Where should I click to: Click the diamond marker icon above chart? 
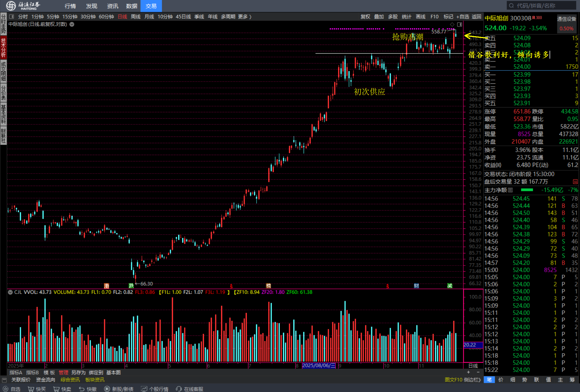click(x=452, y=25)
